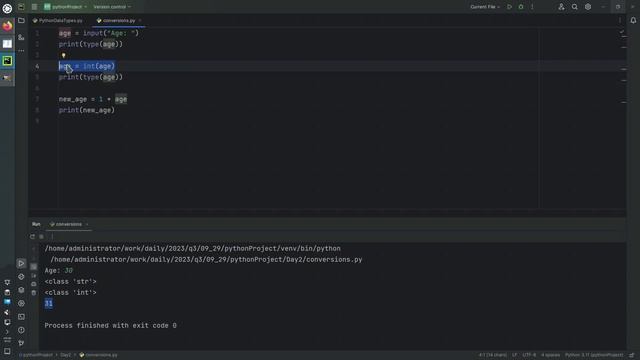
Task: Click the PyCharm icon in the Ubuntu dock
Action: [7, 61]
